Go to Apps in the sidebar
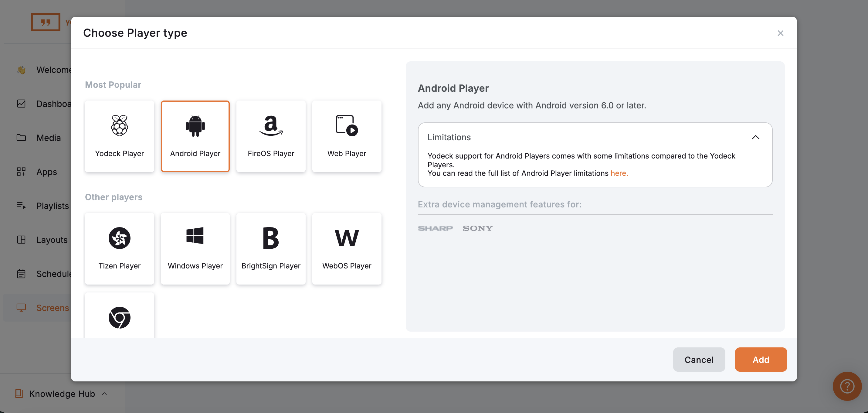The height and width of the screenshot is (413, 868). pos(46,172)
